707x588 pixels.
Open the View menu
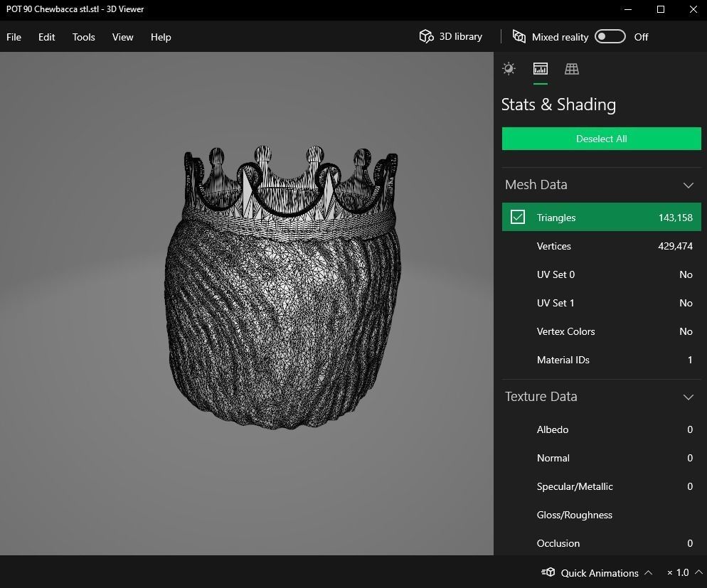(x=122, y=37)
